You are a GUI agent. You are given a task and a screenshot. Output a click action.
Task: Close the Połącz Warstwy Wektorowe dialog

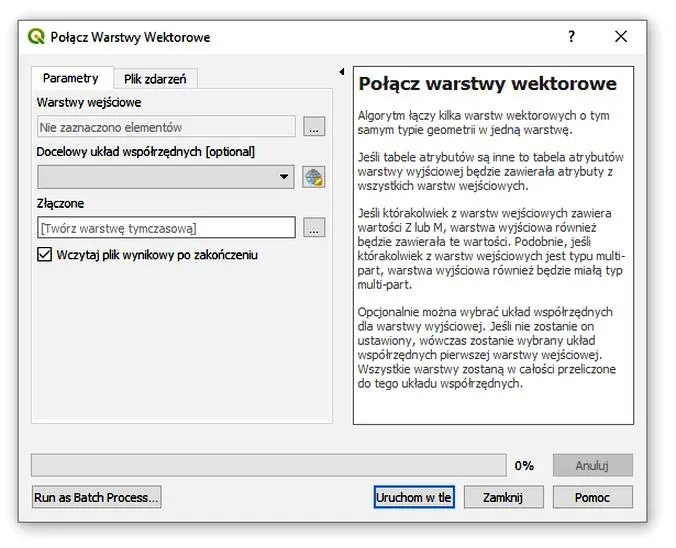pos(621,37)
